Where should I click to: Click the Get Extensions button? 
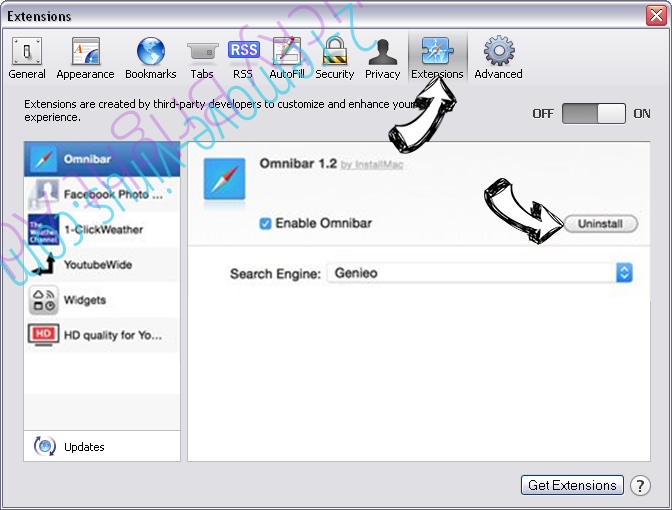tap(572, 485)
